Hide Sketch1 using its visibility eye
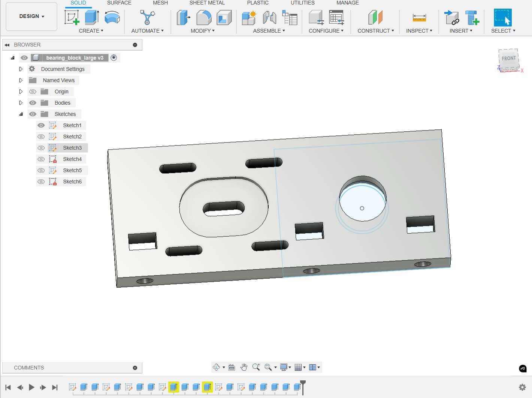532x398 pixels. (41, 125)
